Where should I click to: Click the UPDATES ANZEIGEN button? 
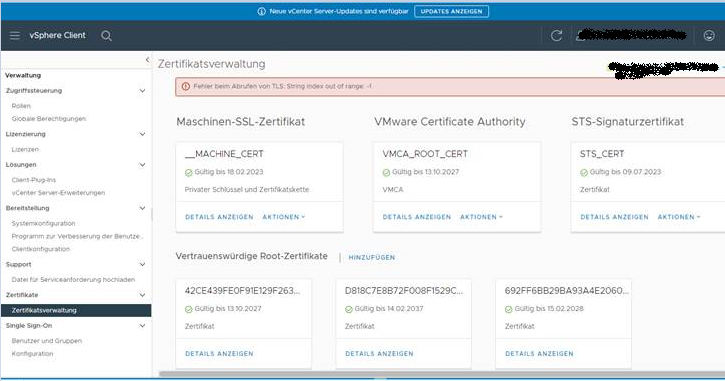(x=451, y=11)
